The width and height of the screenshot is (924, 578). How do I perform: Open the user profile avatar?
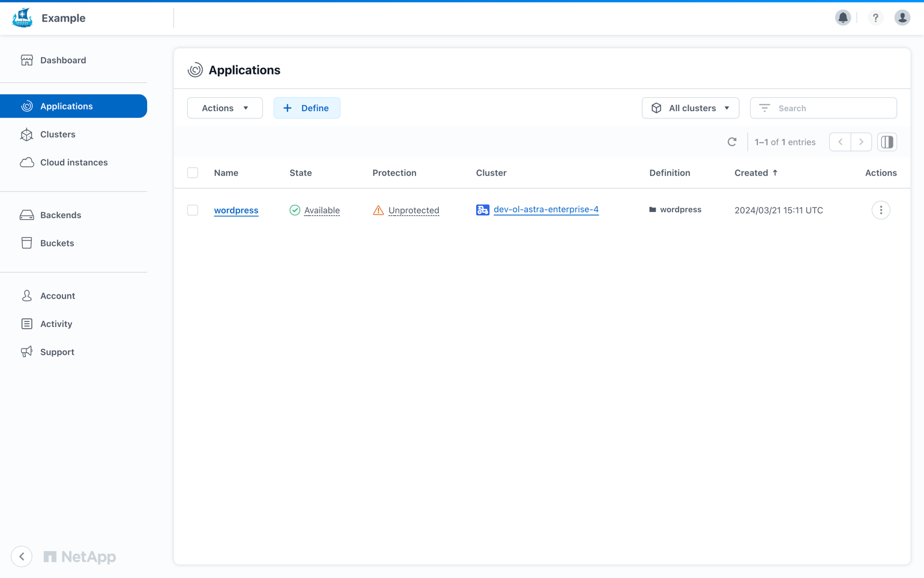pos(902,17)
